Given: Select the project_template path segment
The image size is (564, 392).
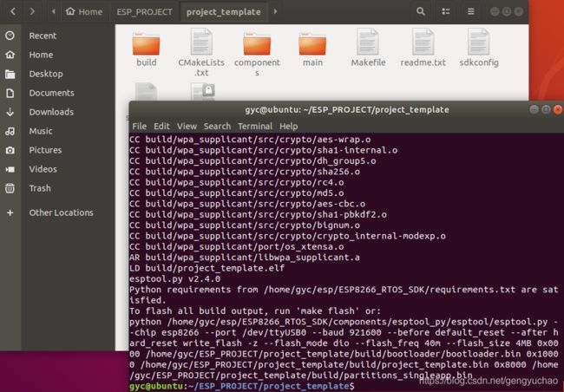Looking at the screenshot, I should pyautogui.click(x=223, y=12).
